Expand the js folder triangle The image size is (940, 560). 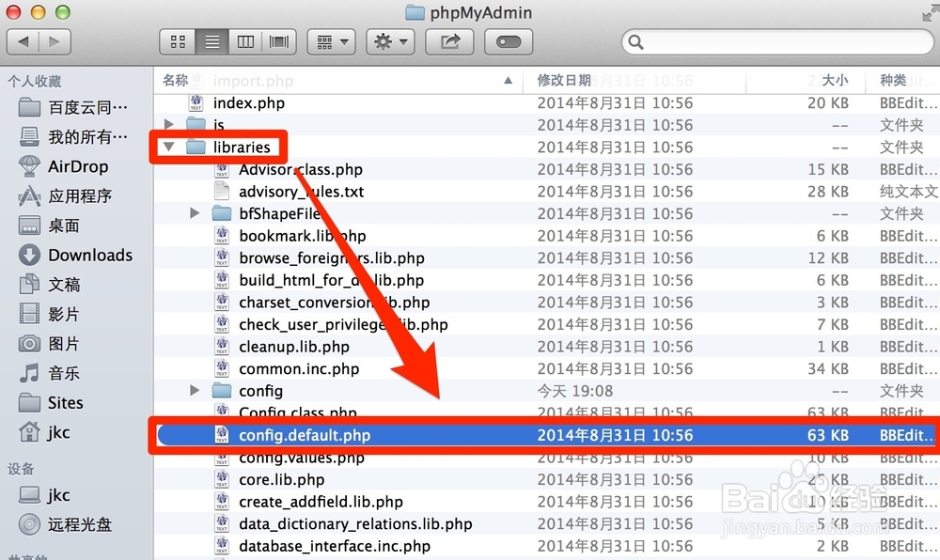169,125
